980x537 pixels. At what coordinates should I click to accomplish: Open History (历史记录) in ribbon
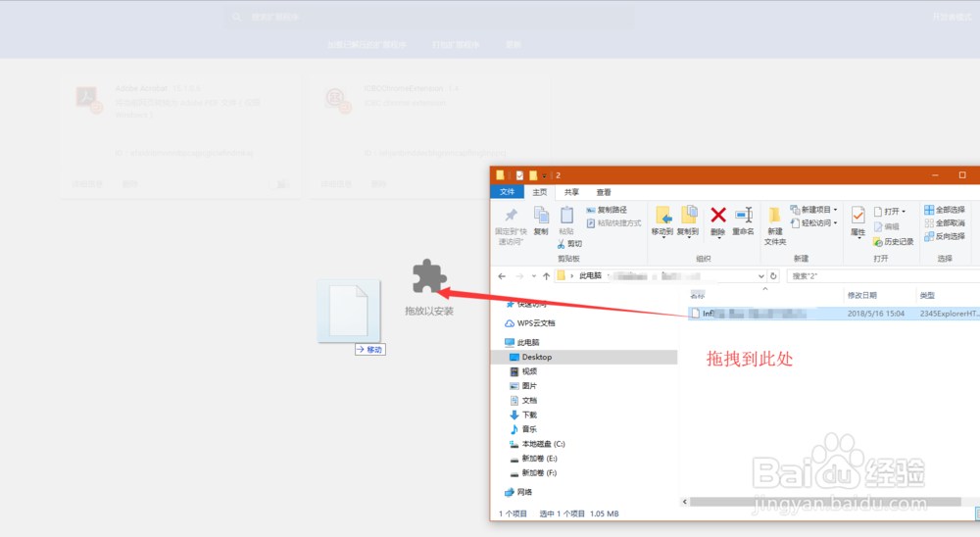(x=893, y=242)
